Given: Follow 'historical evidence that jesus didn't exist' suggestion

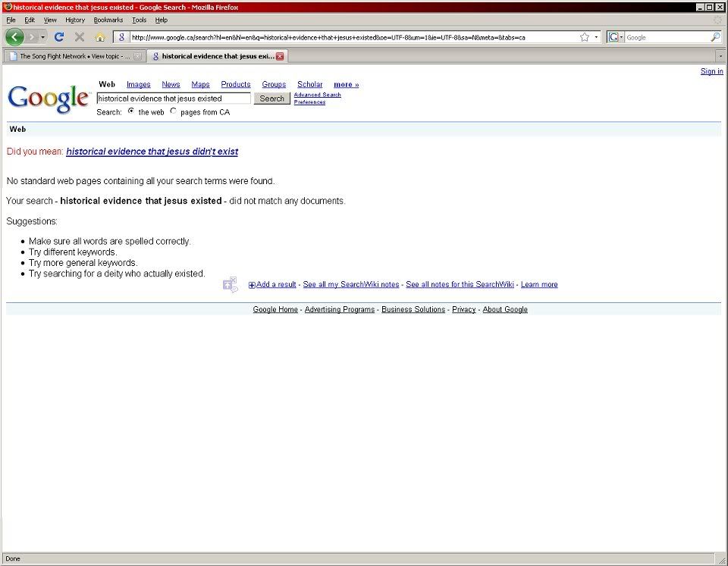Looking at the screenshot, I should click(x=152, y=152).
